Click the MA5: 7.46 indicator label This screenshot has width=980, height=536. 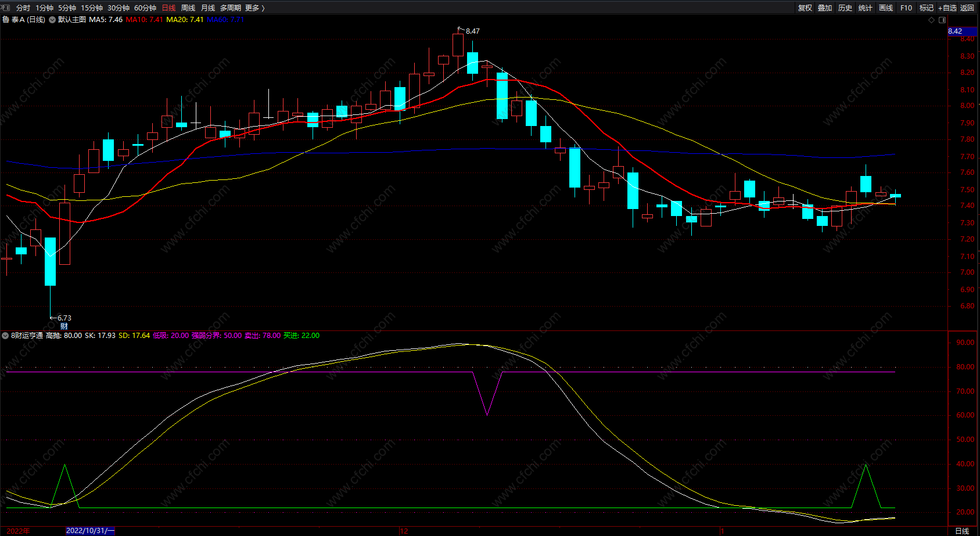point(106,20)
